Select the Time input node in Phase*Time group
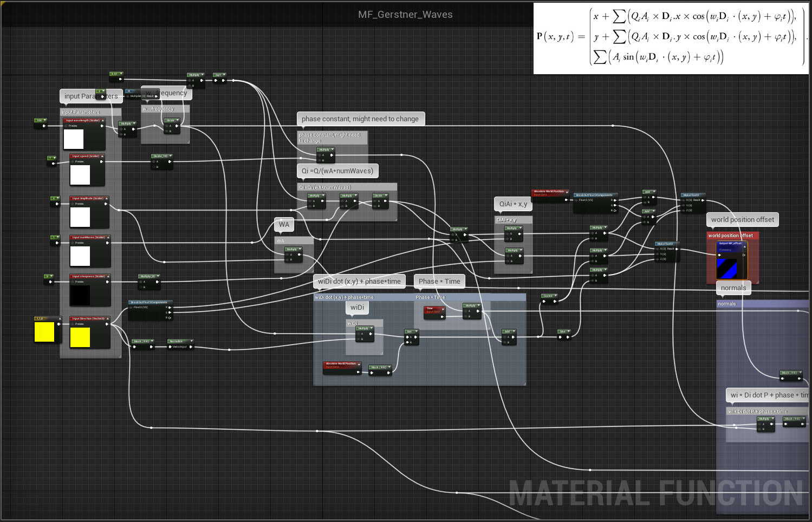812x522 pixels. click(x=434, y=310)
